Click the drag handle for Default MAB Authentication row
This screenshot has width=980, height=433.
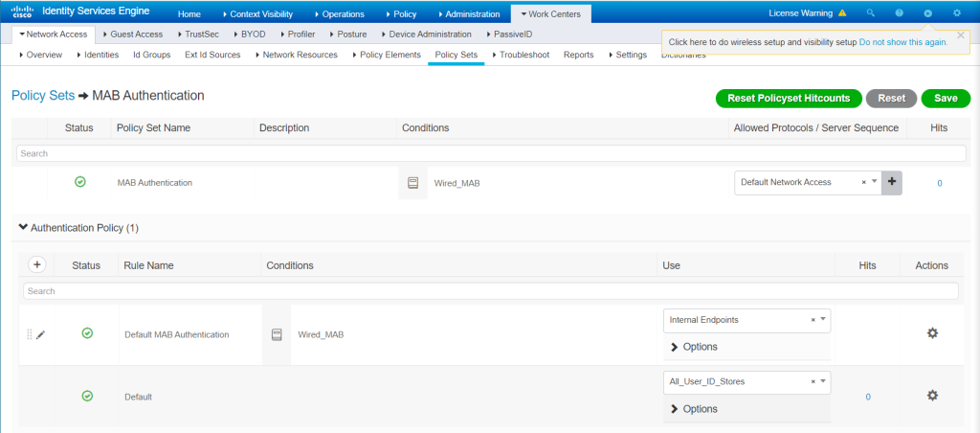30,334
